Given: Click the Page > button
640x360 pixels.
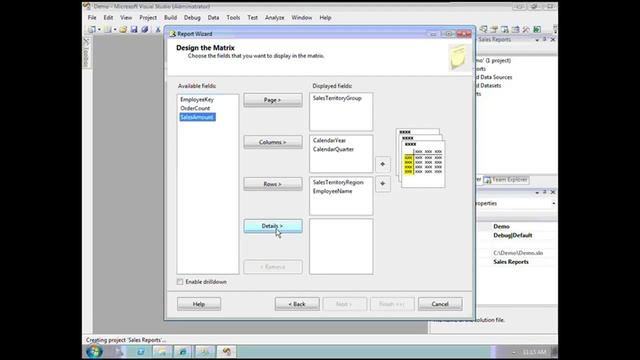Looking at the screenshot, I should tap(273, 100).
